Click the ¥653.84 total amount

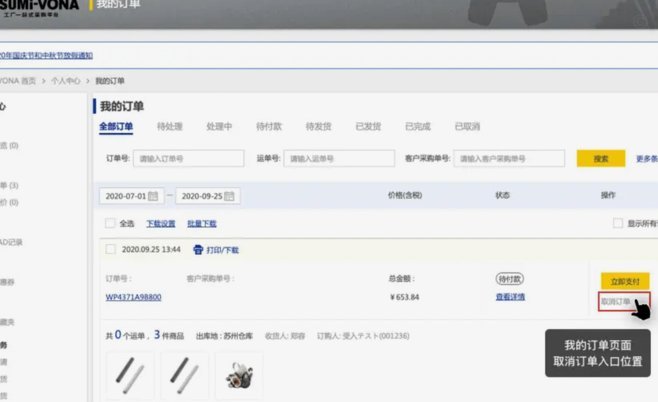point(405,297)
